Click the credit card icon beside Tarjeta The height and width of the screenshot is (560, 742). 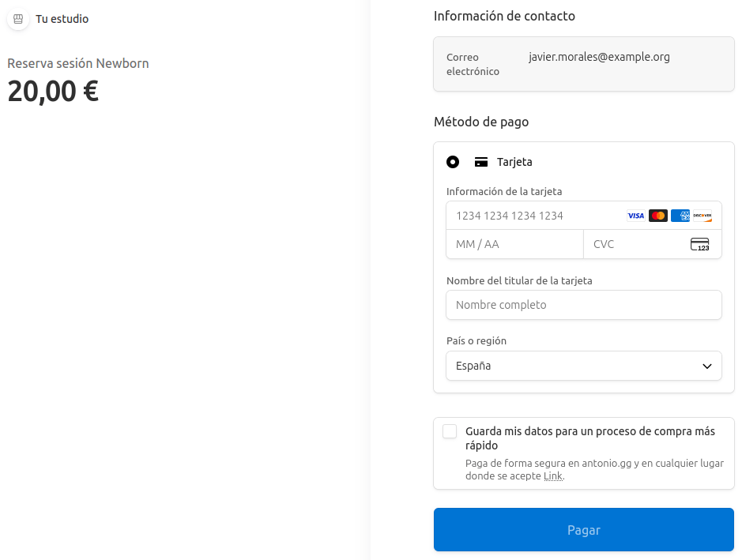[480, 162]
